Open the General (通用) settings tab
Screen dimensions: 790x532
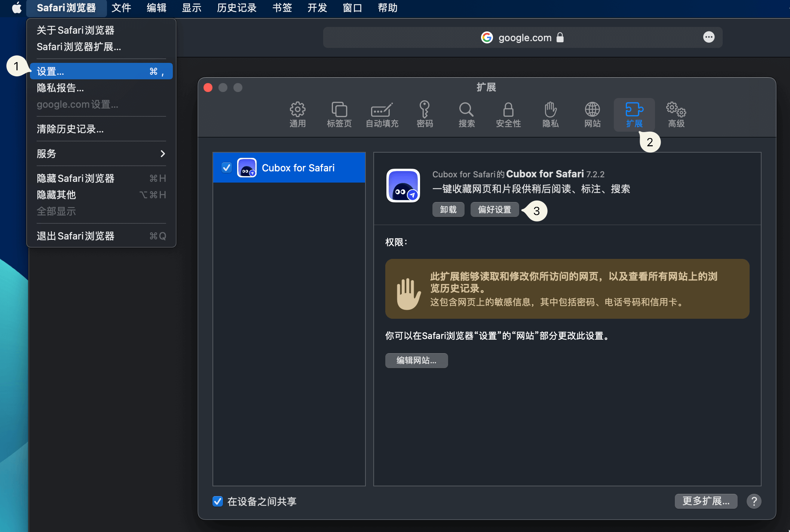[x=297, y=114]
